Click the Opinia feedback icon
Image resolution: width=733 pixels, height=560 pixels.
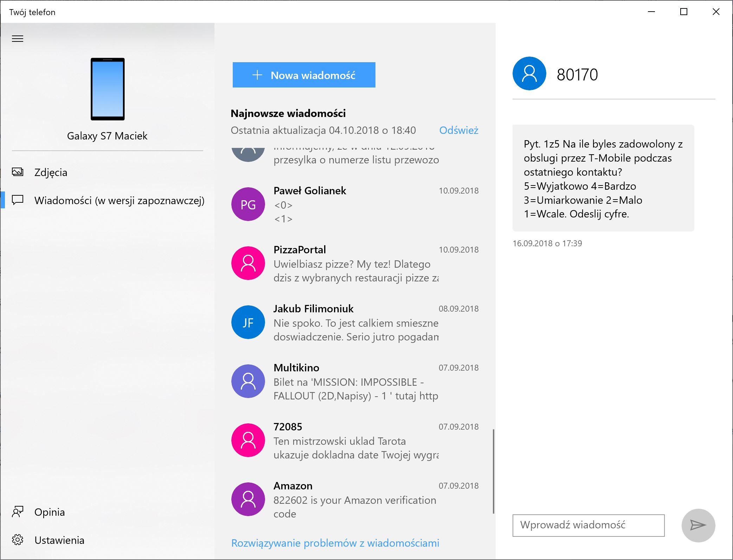[18, 512]
